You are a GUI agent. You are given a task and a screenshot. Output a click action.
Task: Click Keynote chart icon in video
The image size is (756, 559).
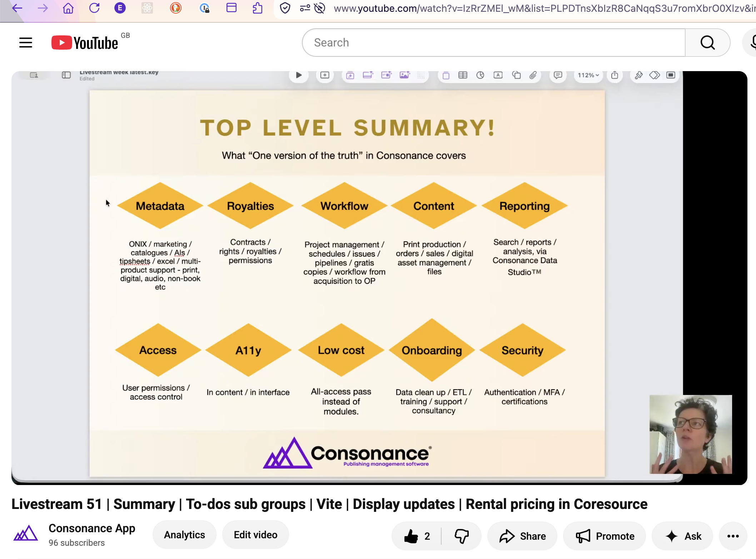[x=480, y=75]
